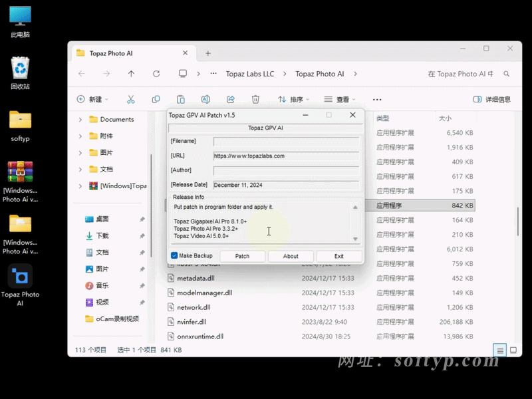Click the Copy icon in toolbar

pos(156,99)
